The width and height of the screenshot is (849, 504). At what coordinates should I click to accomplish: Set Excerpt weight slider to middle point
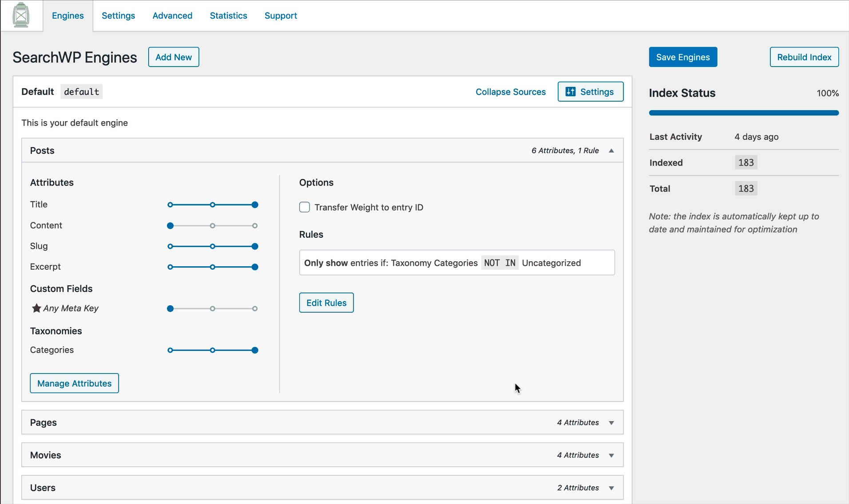pos(213,267)
